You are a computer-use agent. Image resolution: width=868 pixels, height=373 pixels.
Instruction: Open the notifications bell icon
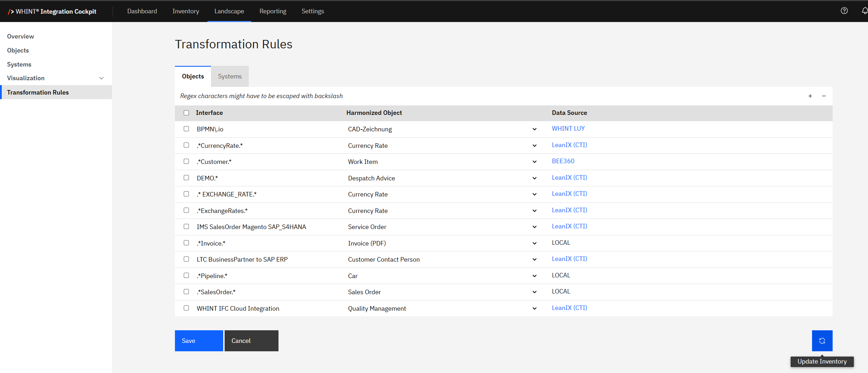[864, 11]
